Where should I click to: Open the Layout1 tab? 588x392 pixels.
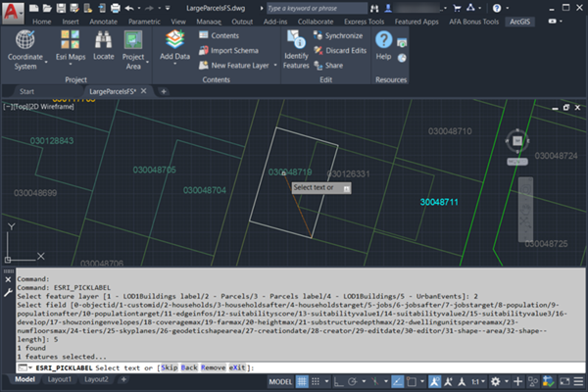tap(60, 379)
